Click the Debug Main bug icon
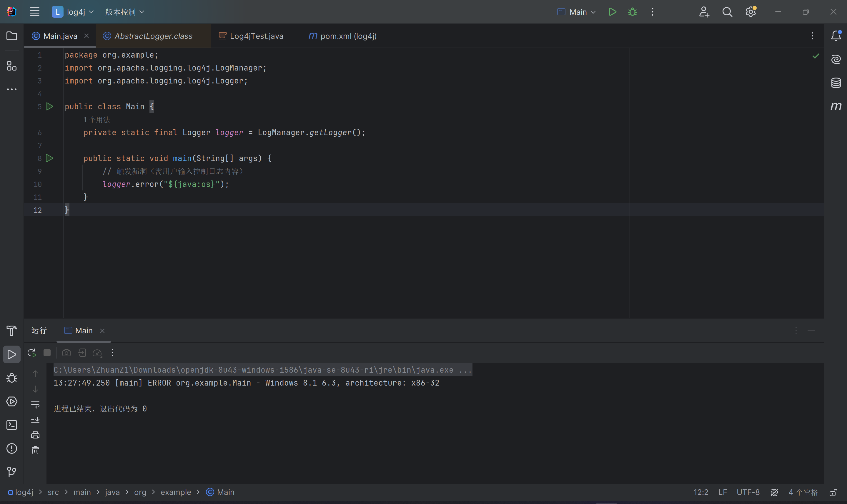 tap(632, 12)
